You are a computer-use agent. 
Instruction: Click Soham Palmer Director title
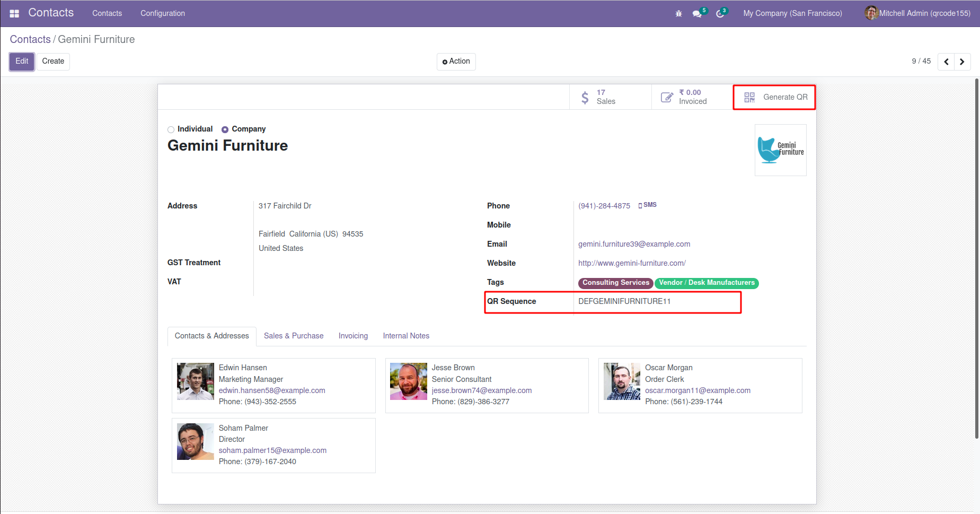pos(232,439)
